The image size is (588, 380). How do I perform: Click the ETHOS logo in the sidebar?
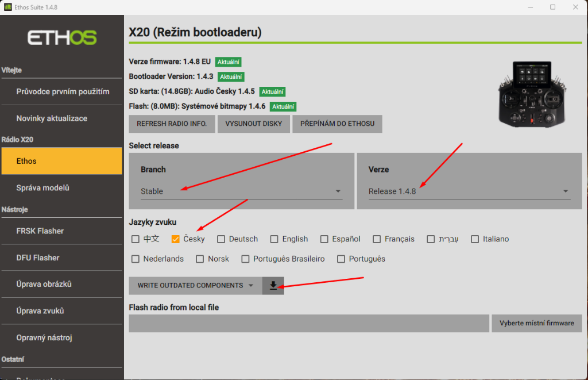(x=62, y=38)
